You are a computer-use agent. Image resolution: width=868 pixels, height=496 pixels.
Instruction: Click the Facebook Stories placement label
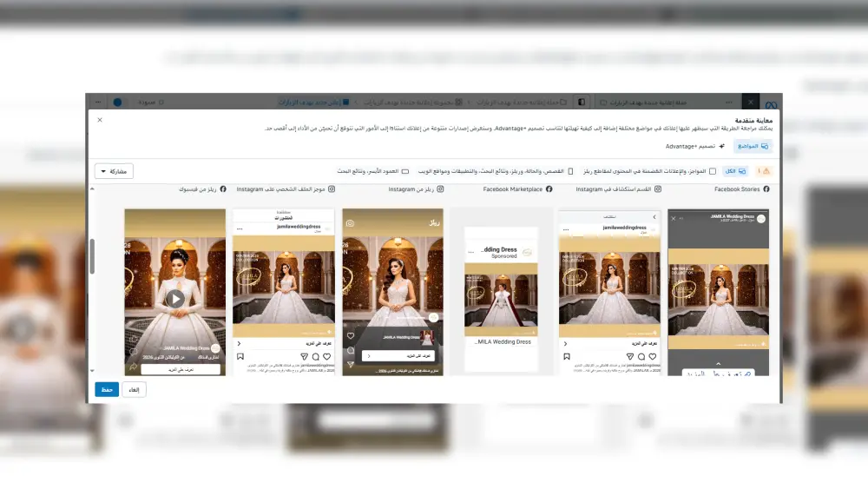pyautogui.click(x=737, y=189)
